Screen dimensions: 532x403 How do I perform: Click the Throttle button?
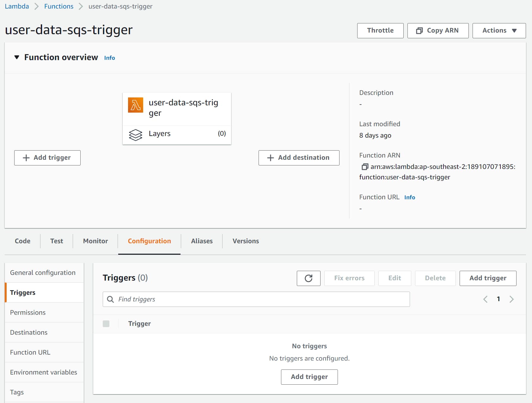click(x=380, y=30)
